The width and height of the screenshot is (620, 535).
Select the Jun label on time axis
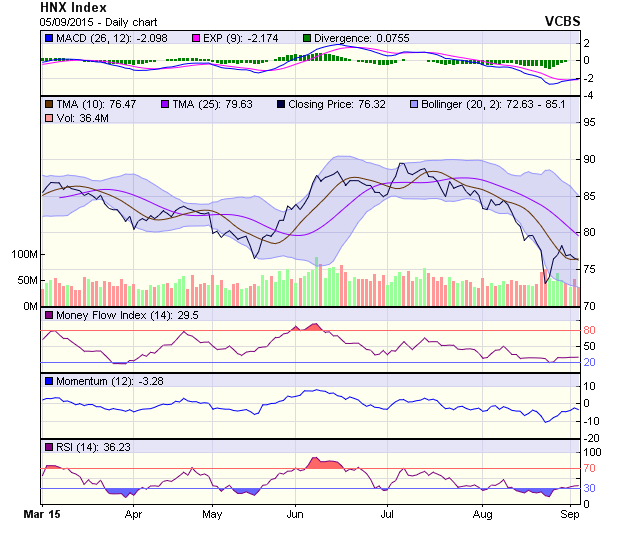[295, 514]
